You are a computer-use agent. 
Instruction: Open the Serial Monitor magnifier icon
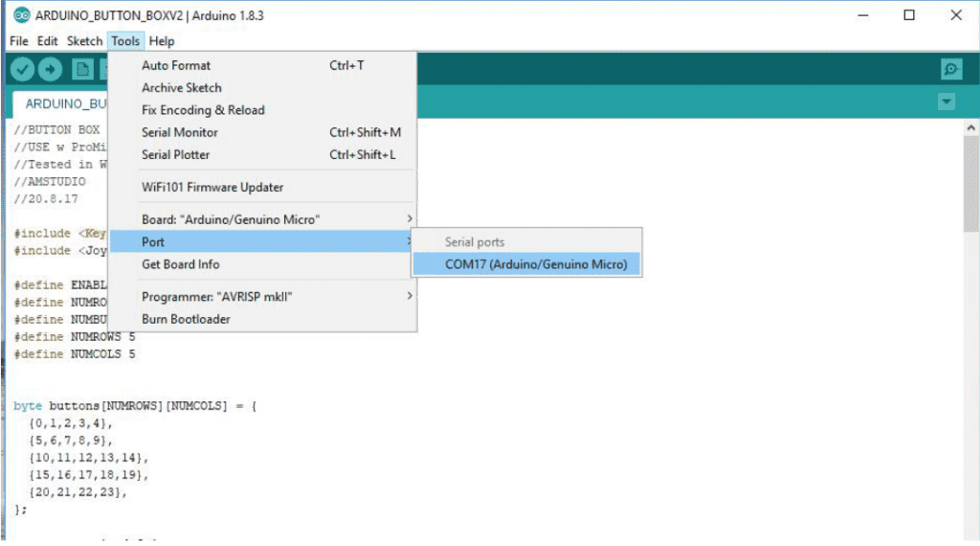(x=950, y=69)
